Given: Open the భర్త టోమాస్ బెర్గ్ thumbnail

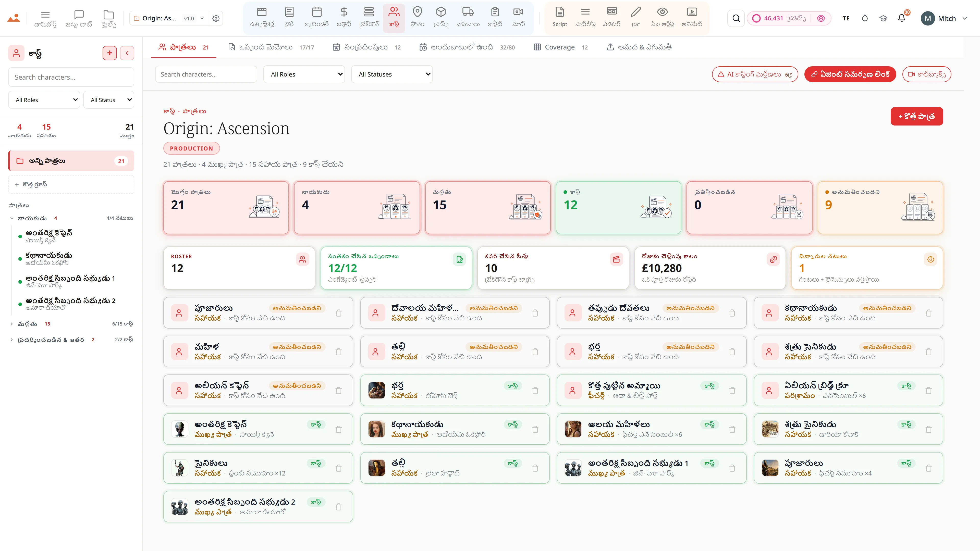Looking at the screenshot, I should coord(377,390).
